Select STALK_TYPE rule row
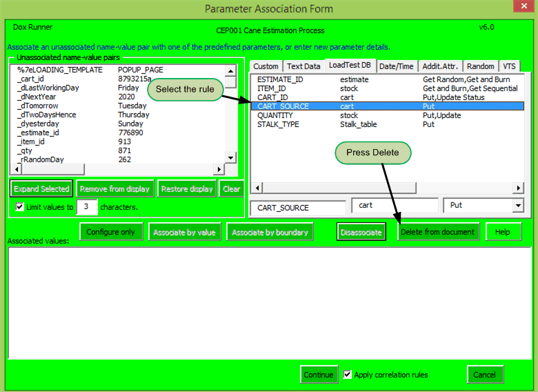This screenshot has width=538, height=392. [388, 124]
